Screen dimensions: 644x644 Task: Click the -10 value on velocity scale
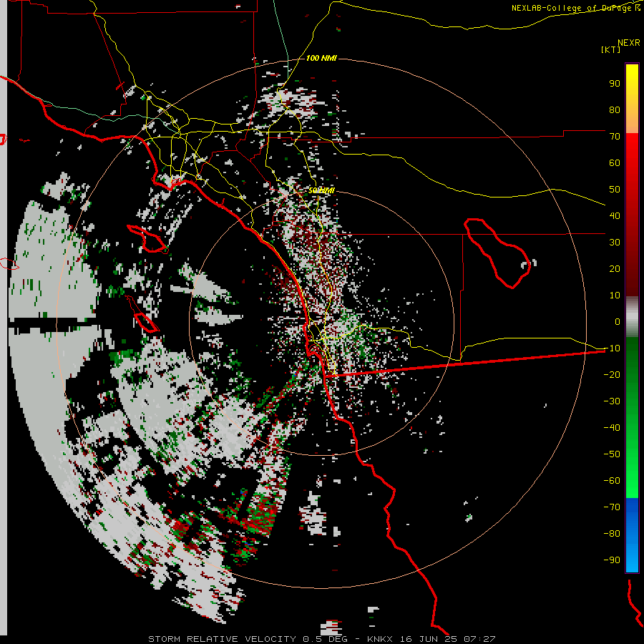pyautogui.click(x=612, y=348)
